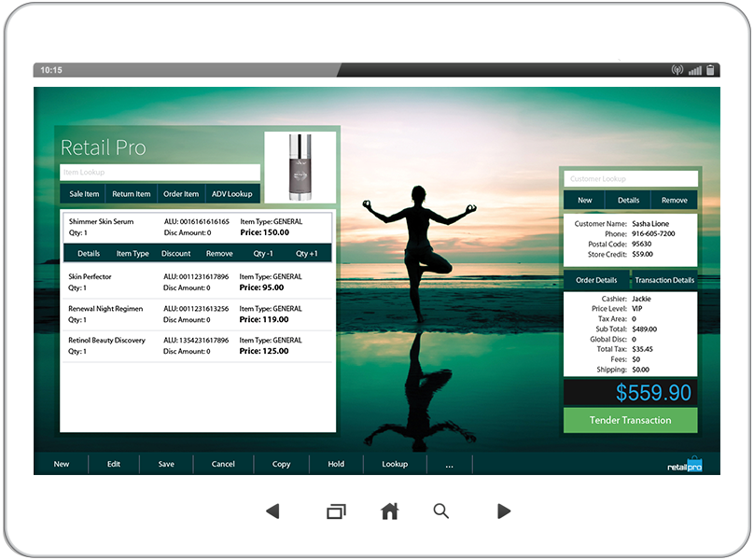
Task: Open the Order Details tab
Action: pyautogui.click(x=595, y=279)
